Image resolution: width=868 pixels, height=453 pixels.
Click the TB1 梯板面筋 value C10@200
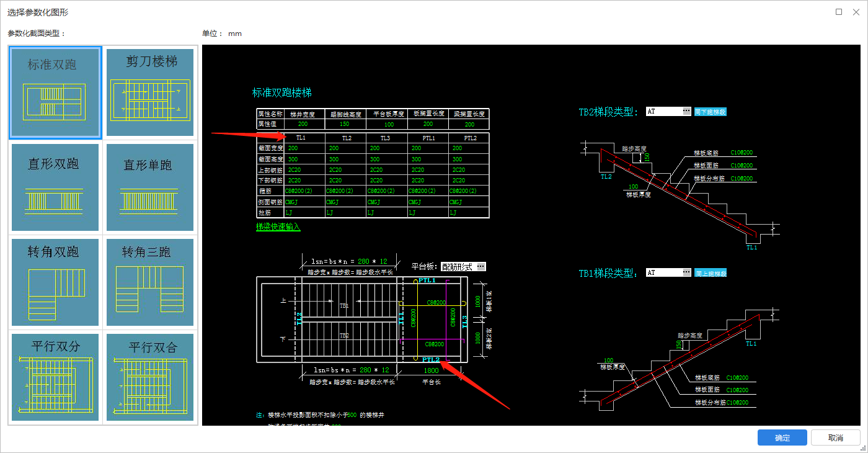click(x=737, y=390)
